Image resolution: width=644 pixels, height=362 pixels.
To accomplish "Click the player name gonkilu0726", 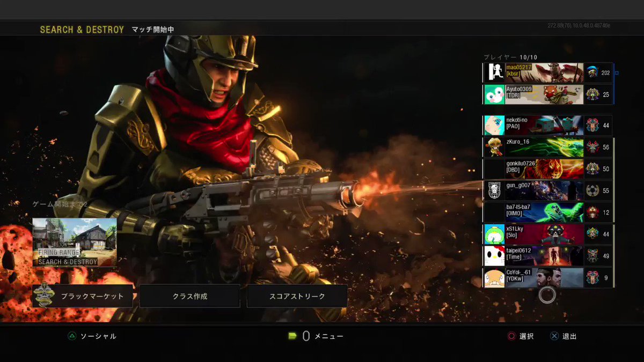I will (x=521, y=164).
